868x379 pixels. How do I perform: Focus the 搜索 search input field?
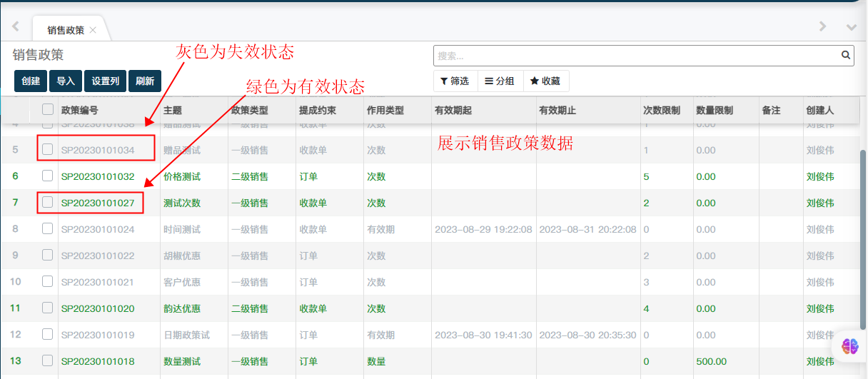coord(635,56)
